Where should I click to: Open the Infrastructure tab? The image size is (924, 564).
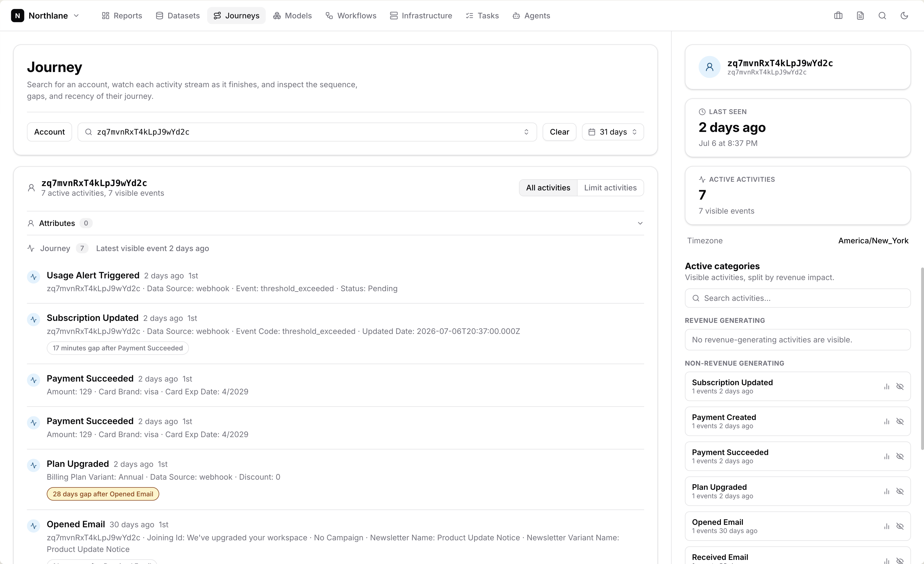tap(421, 16)
